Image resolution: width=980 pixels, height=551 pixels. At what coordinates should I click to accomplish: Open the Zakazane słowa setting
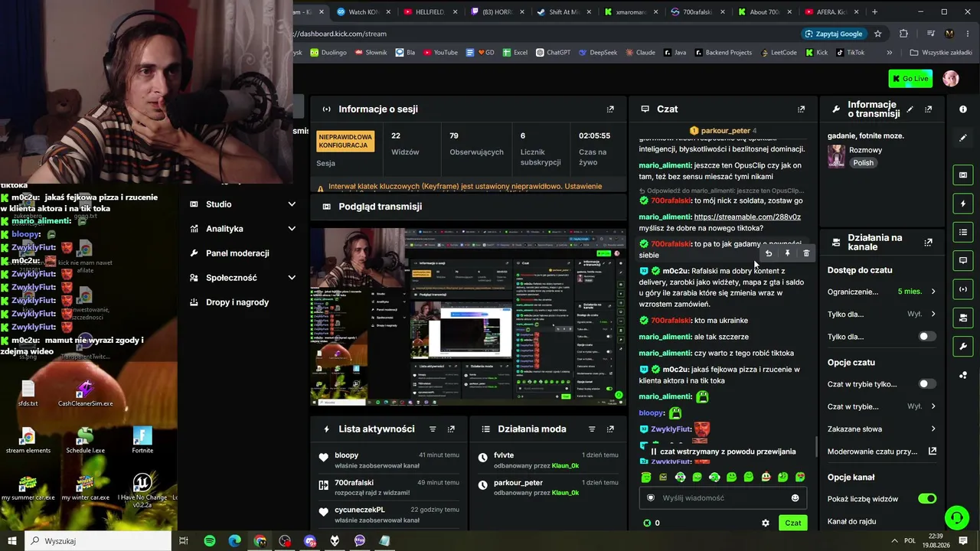(882, 429)
